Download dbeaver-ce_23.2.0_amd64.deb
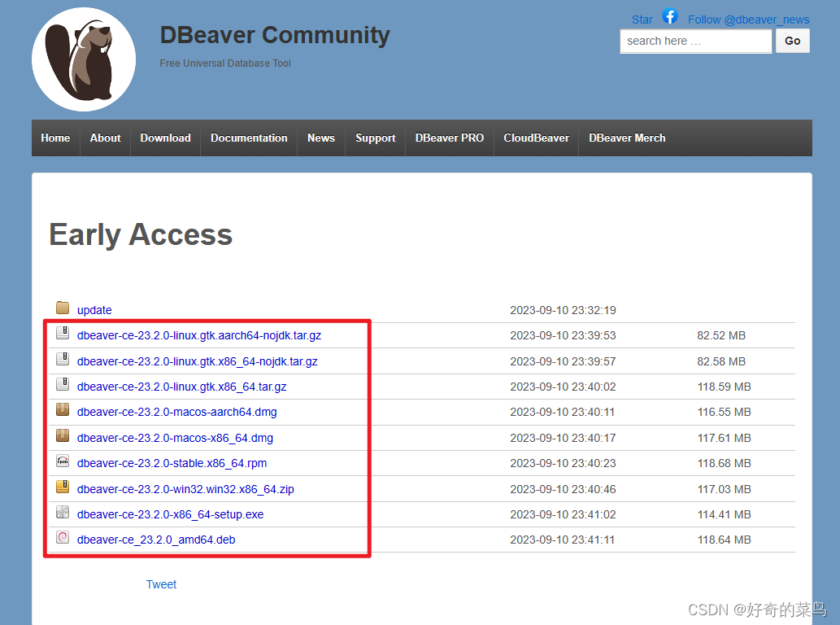840x625 pixels. coord(156,540)
